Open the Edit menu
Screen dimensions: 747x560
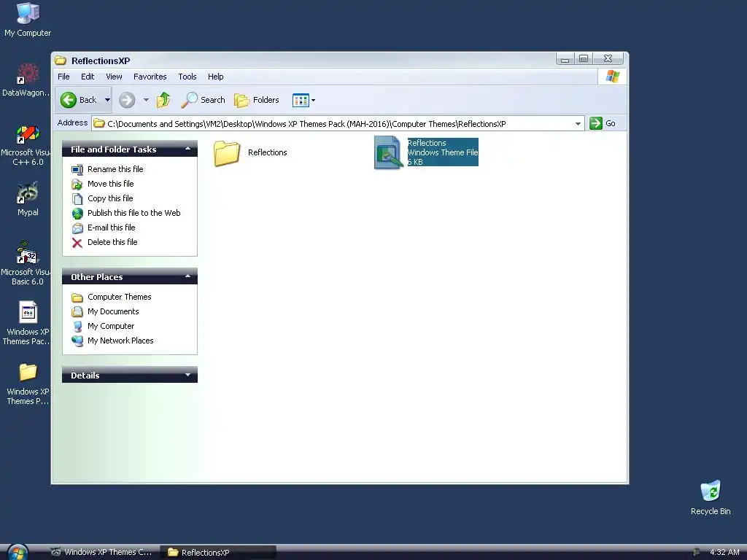tap(88, 77)
